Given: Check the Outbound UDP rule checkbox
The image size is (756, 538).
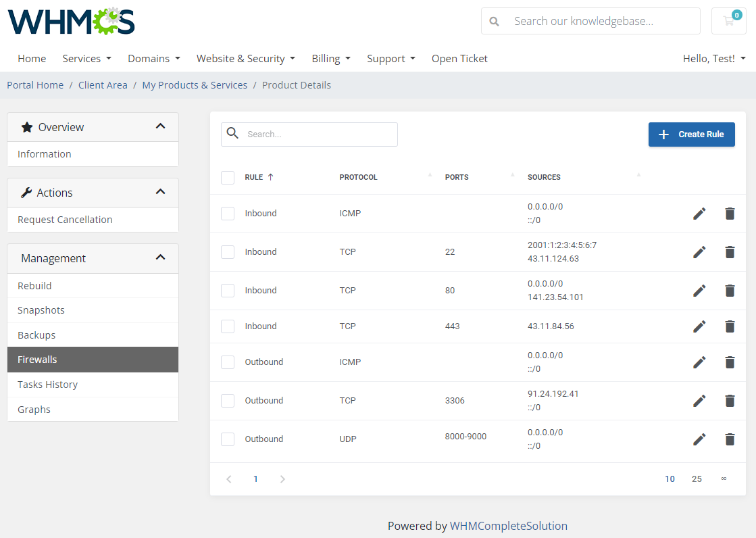Looking at the screenshot, I should pos(228,439).
